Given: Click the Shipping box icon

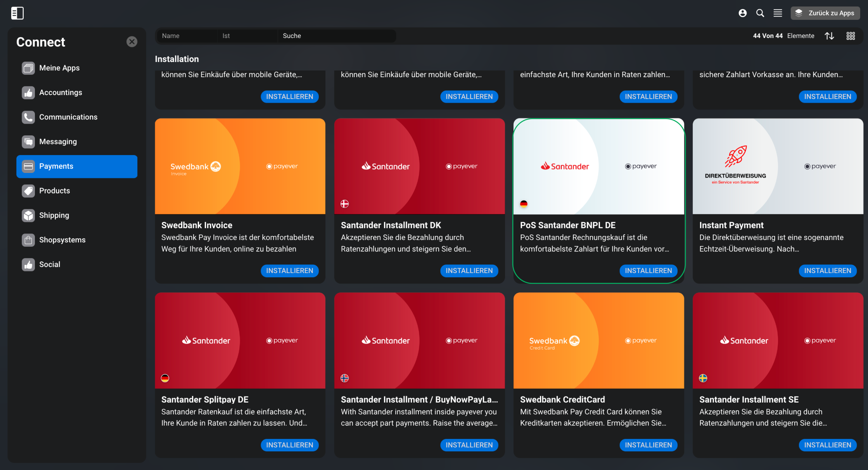Looking at the screenshot, I should [x=28, y=216].
